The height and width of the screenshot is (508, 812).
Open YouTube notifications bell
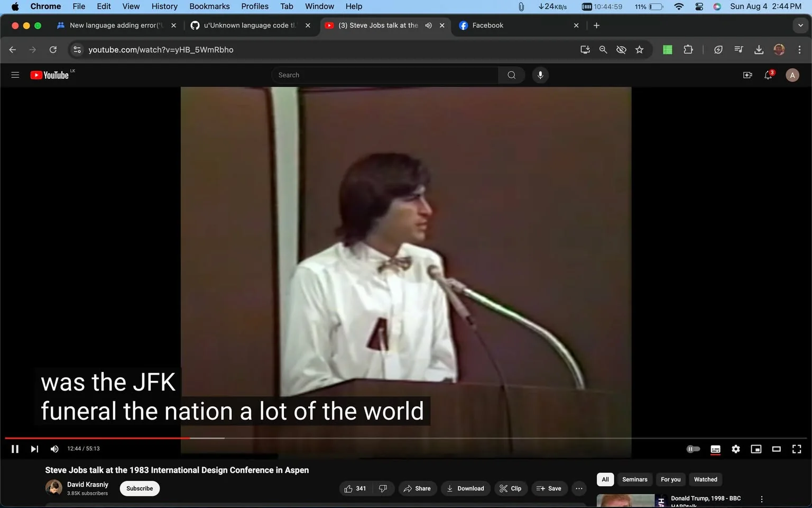769,75
